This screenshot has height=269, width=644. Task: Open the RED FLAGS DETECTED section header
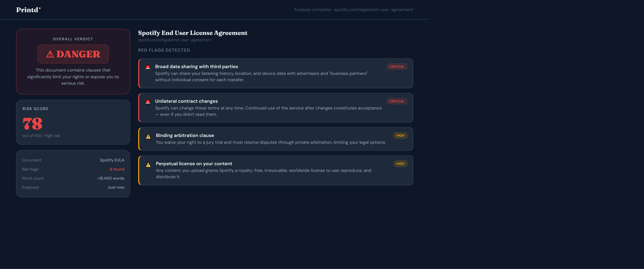click(164, 50)
